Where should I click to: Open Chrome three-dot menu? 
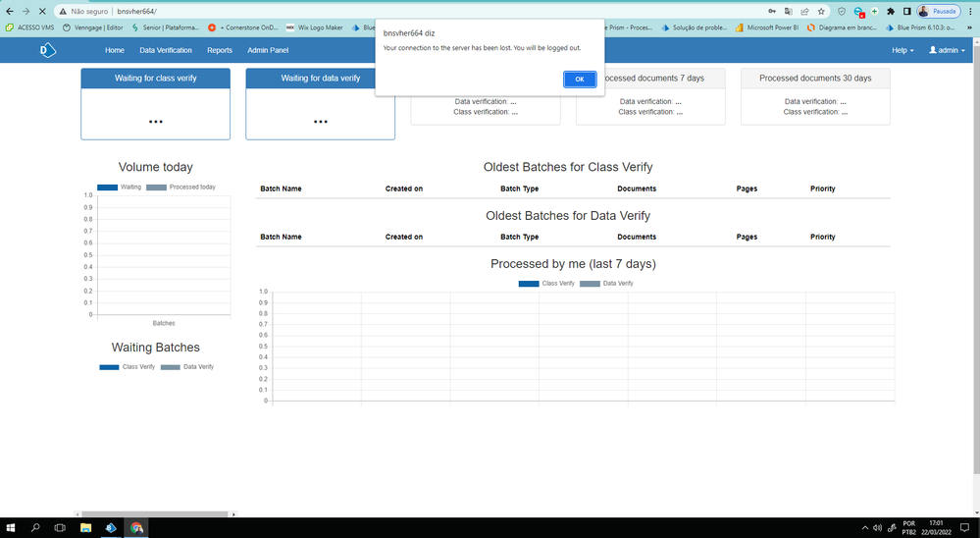[970, 11]
